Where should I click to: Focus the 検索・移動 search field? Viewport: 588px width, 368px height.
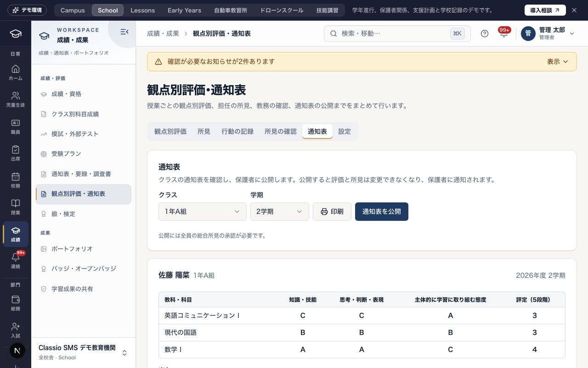click(397, 34)
